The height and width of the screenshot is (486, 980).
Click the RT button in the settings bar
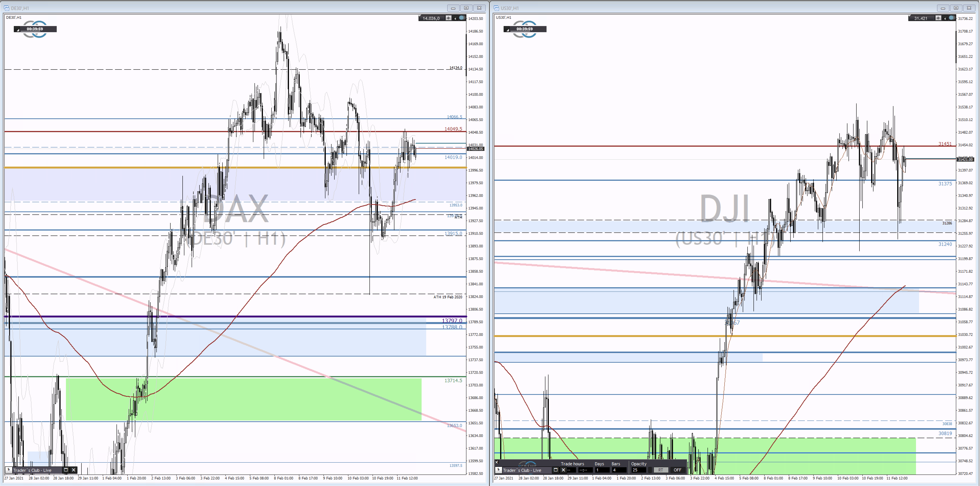click(661, 470)
